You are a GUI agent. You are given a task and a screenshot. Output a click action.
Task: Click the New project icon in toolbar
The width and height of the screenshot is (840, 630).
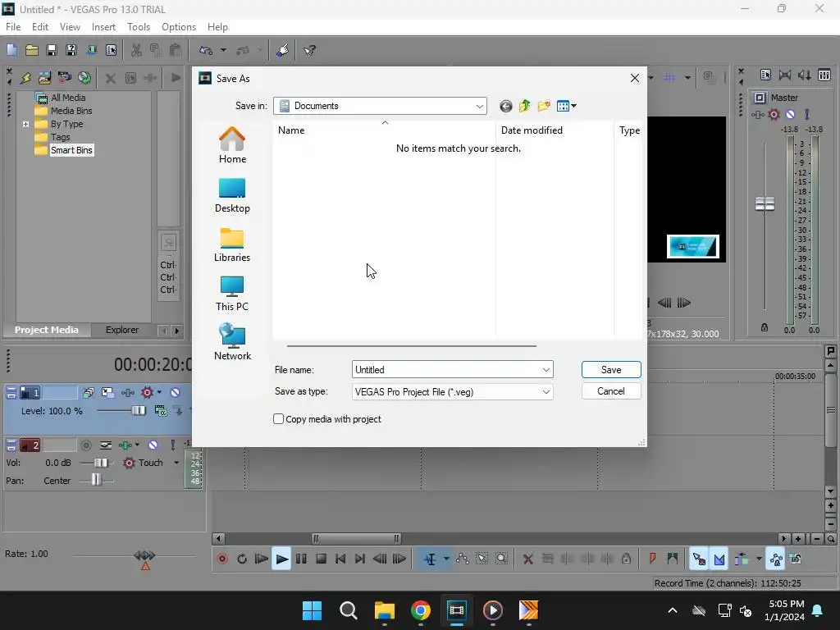tap(11, 50)
